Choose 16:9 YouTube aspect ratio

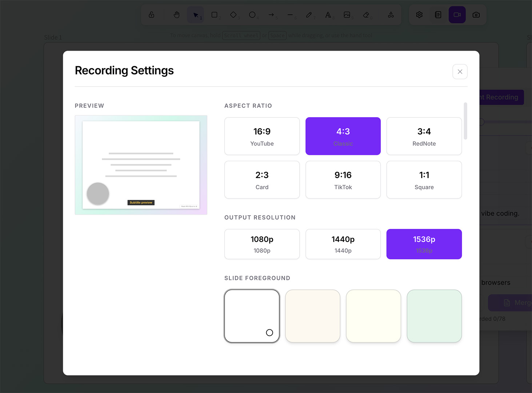[262, 136]
